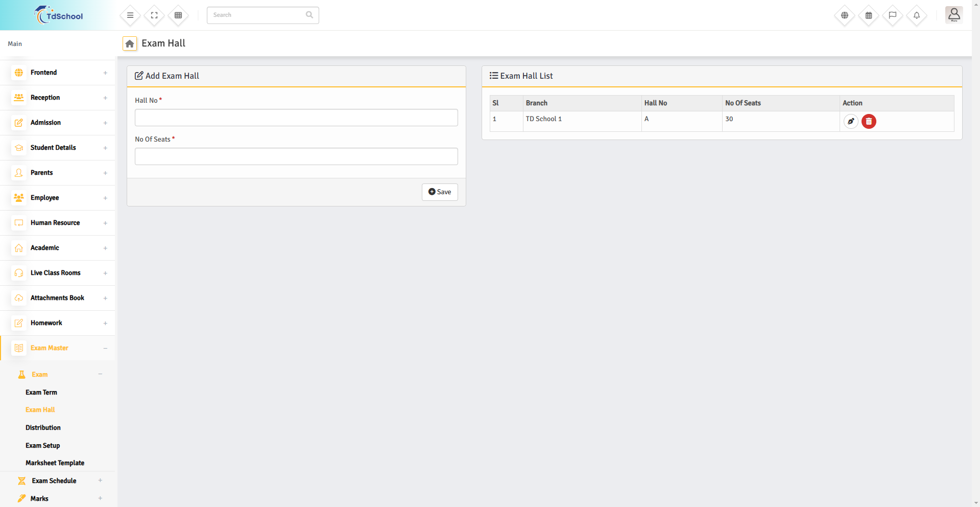Open the user profile avatar
980x507 pixels.
coord(953,15)
